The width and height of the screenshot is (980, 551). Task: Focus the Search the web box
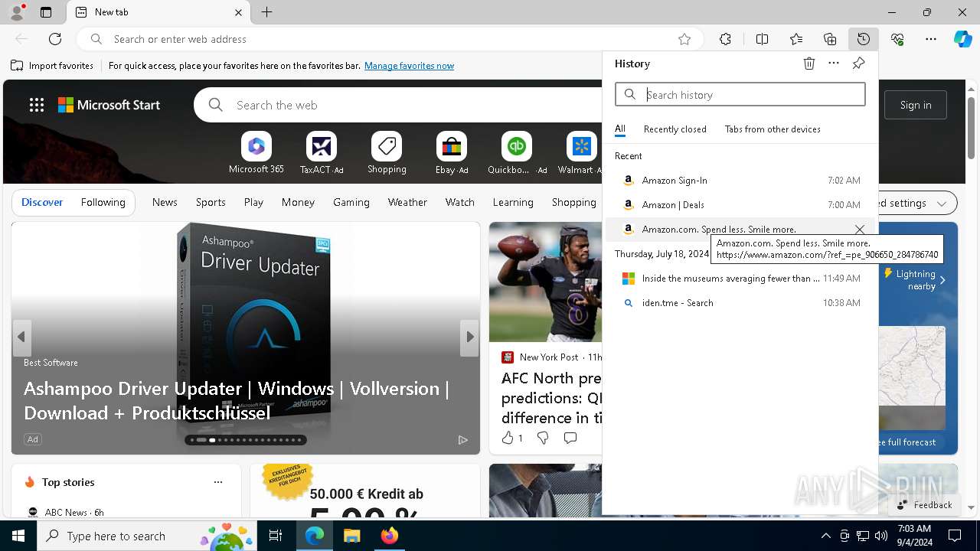(398, 105)
